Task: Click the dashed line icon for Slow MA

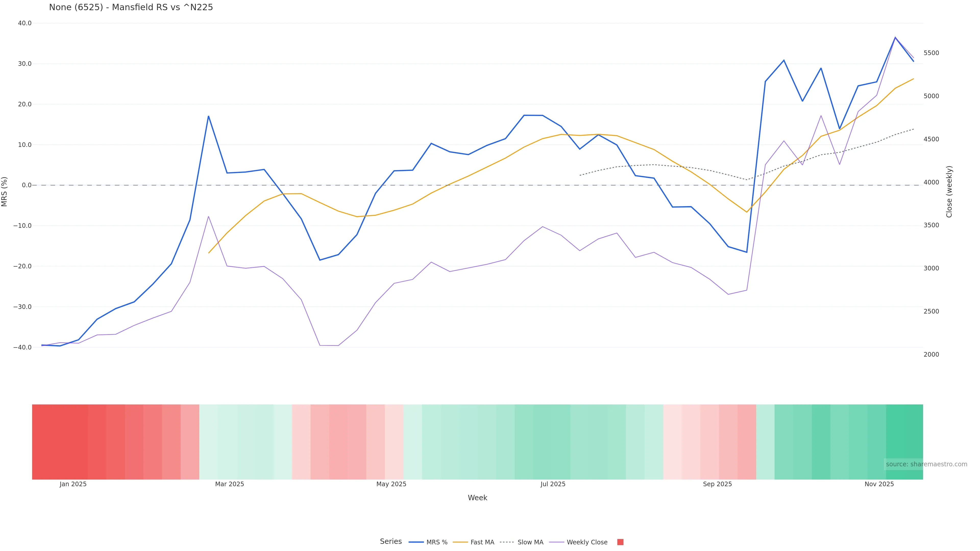Action: point(507,542)
